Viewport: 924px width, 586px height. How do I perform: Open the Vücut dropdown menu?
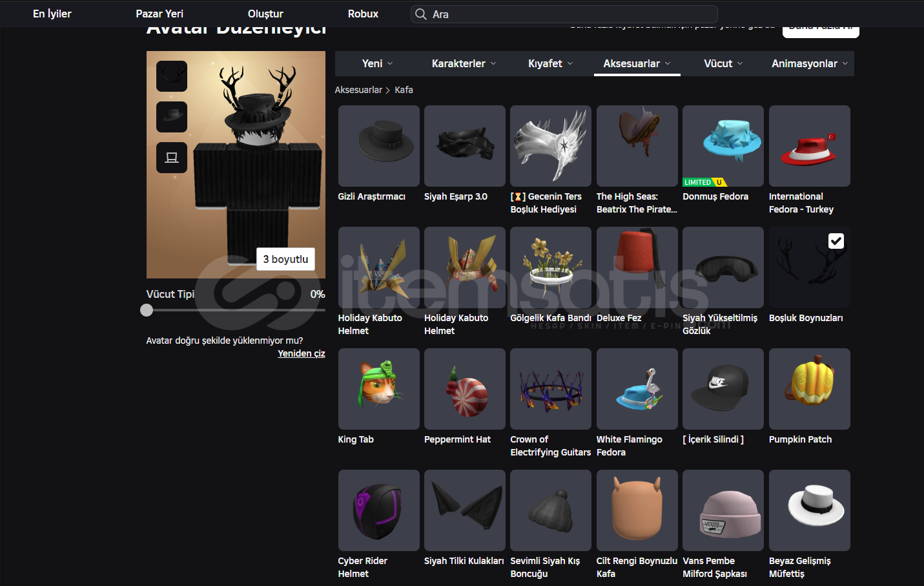point(723,63)
